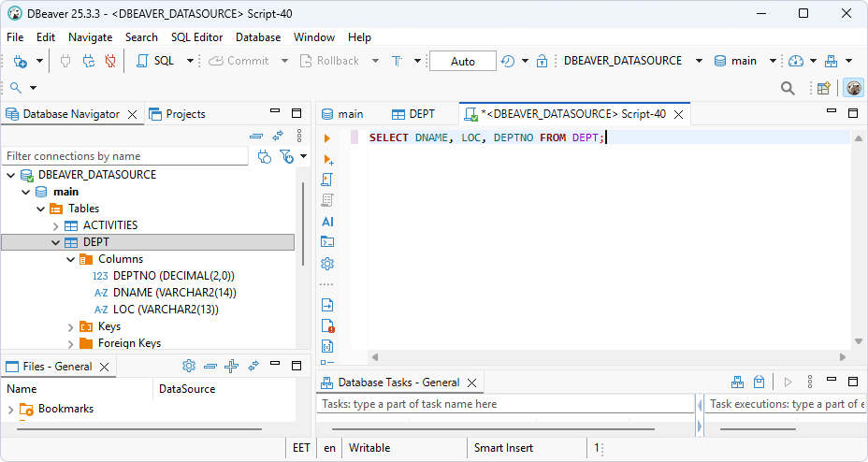Click the global search magnifier icon at right

click(788, 88)
